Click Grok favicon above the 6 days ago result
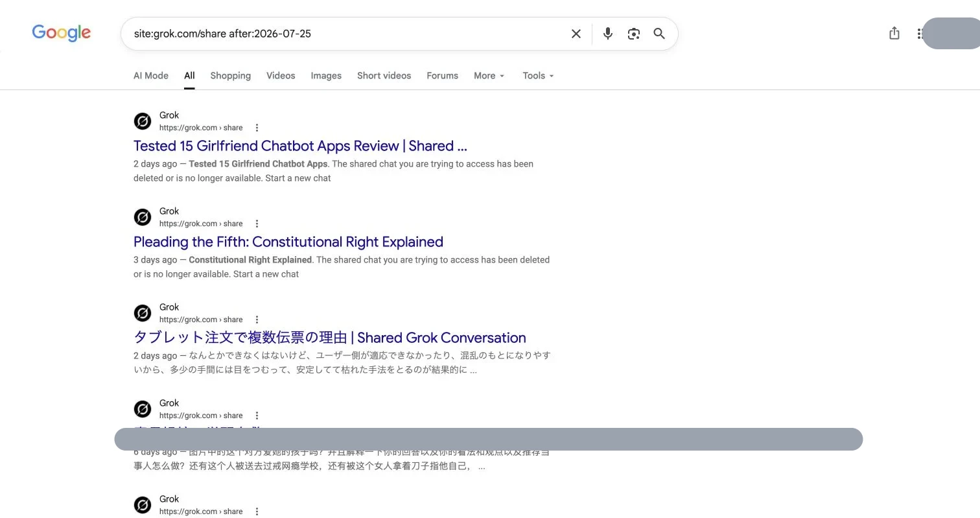The width and height of the screenshot is (980, 518). (143, 409)
